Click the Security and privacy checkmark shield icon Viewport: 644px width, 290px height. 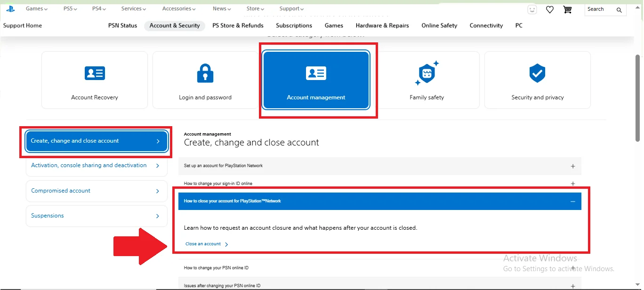pos(538,73)
